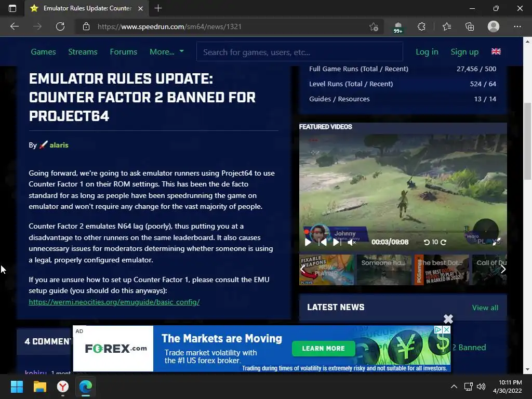
Task: Change language via the UK flag icon
Action: point(496,51)
